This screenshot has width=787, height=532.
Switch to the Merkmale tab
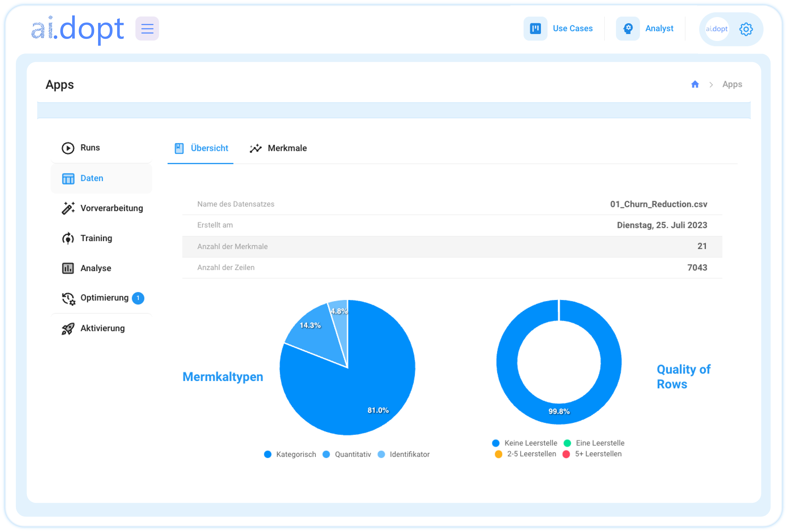click(x=278, y=148)
